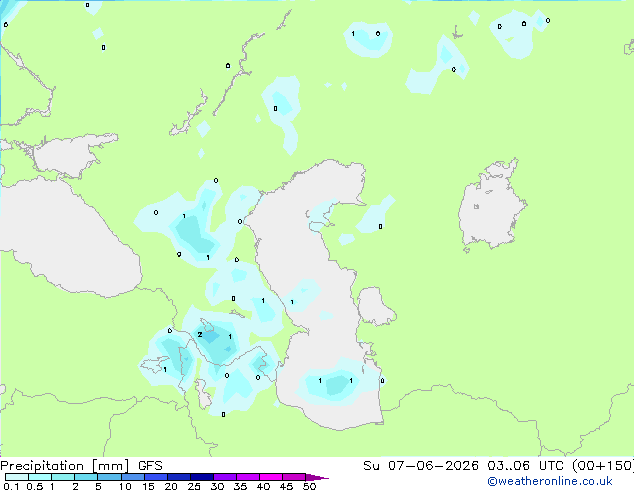Select the 25–30 mm dark blue legend box
The width and height of the screenshot is (634, 490).
(202, 477)
